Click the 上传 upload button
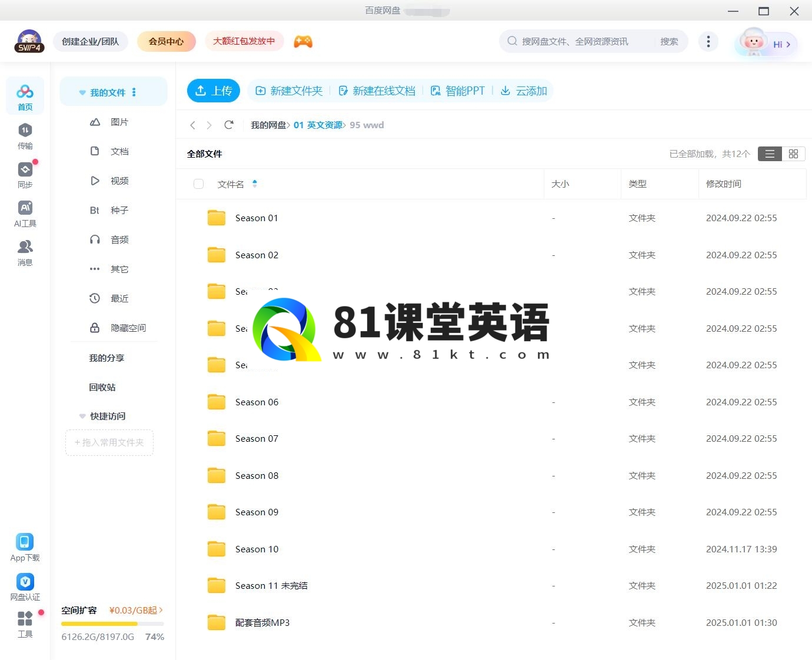The width and height of the screenshot is (812, 660). (x=214, y=91)
